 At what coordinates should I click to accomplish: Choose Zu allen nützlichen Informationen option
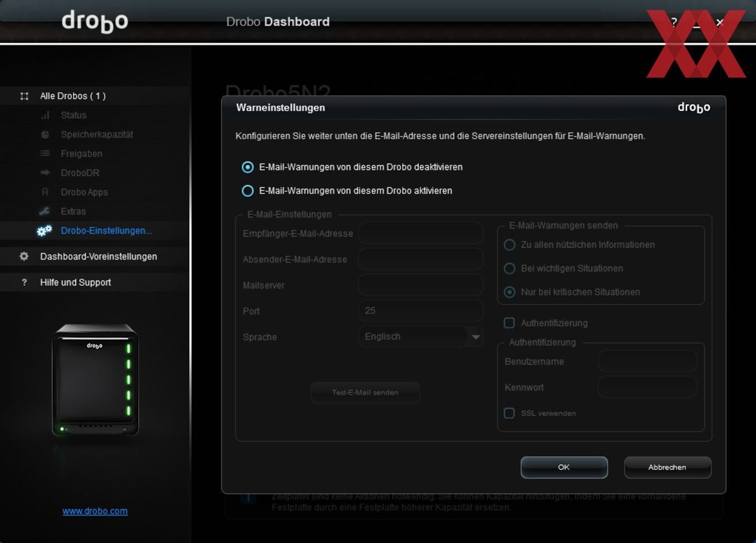[509, 245]
